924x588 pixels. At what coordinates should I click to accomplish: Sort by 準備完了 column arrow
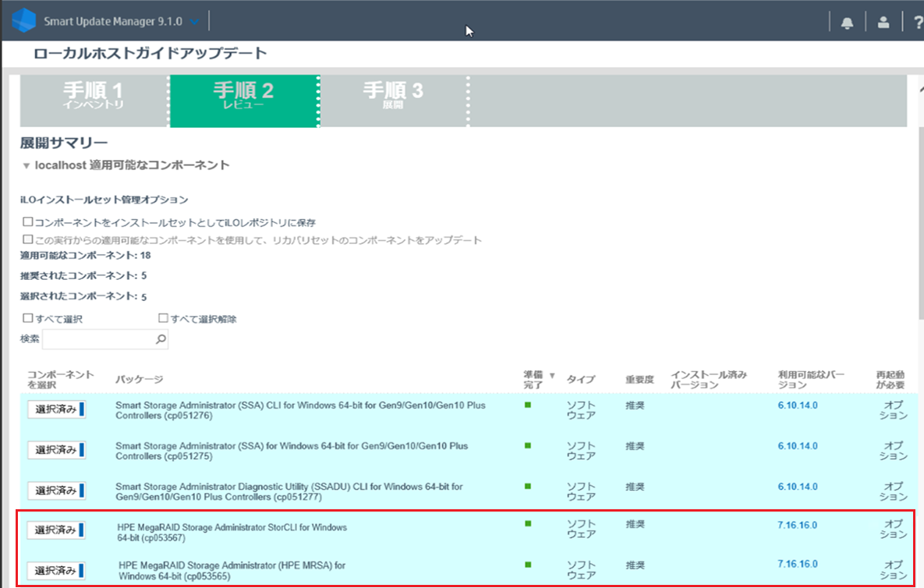pos(552,375)
